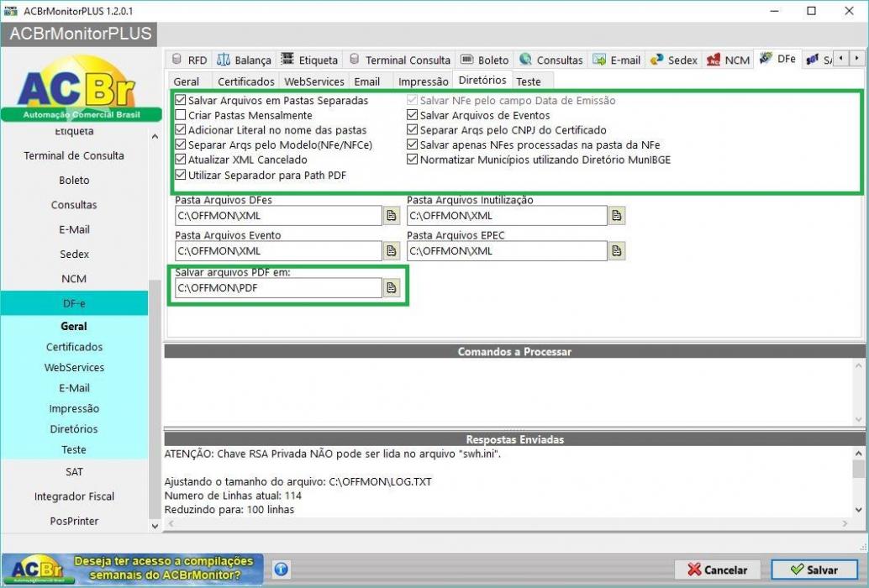Browse folder for Pasta Arquivos EPEC
Viewport: 869px width, 588px height.
(x=616, y=251)
